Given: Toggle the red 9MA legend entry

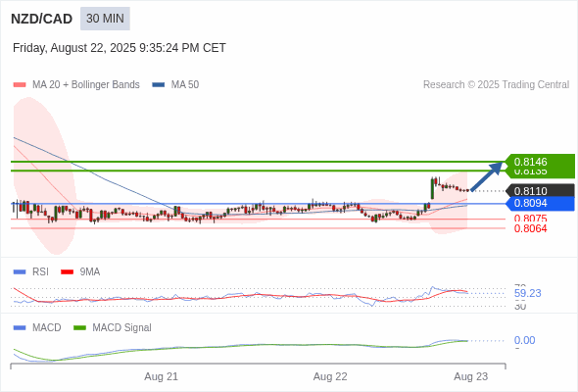Looking at the screenshot, I should pyautogui.click(x=80, y=272).
